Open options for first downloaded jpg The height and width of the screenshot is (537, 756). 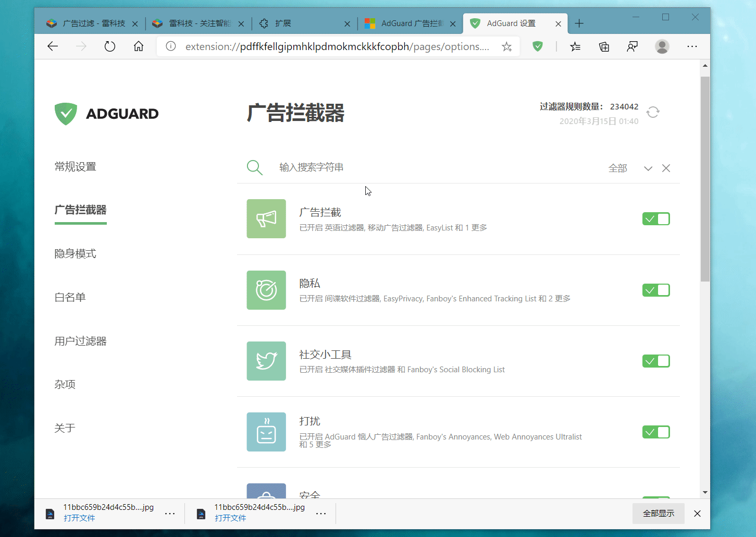click(x=170, y=514)
